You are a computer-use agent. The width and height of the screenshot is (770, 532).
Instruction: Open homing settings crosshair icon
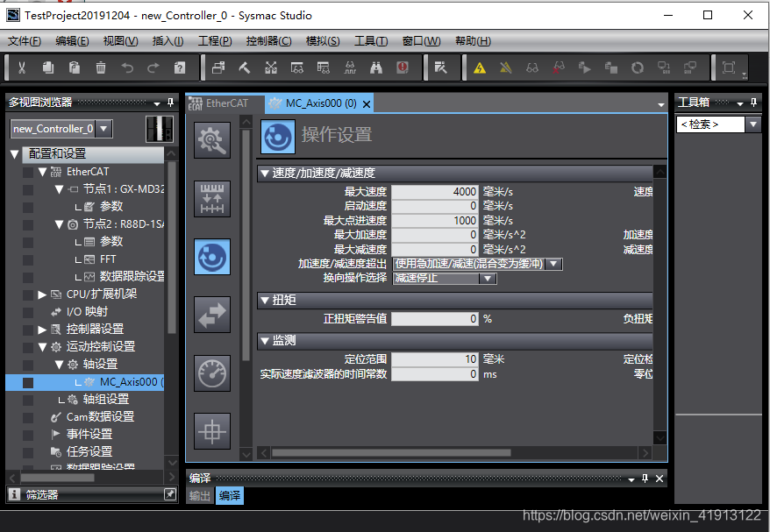click(212, 431)
